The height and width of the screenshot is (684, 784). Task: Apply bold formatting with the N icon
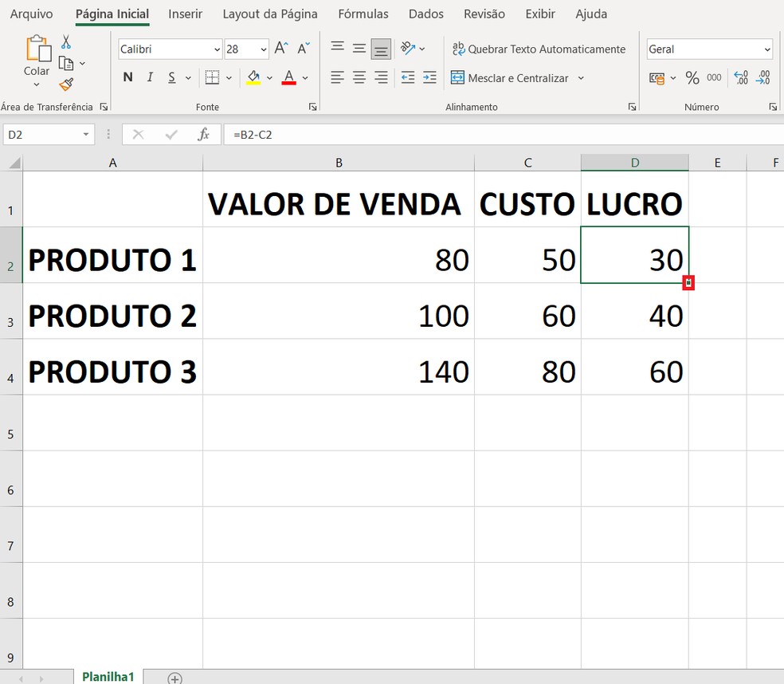(127, 77)
